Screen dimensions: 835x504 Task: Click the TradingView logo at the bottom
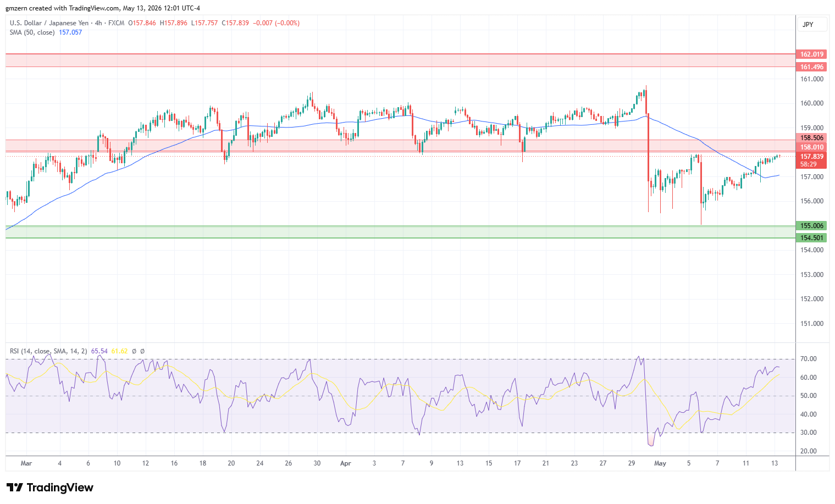(49, 488)
